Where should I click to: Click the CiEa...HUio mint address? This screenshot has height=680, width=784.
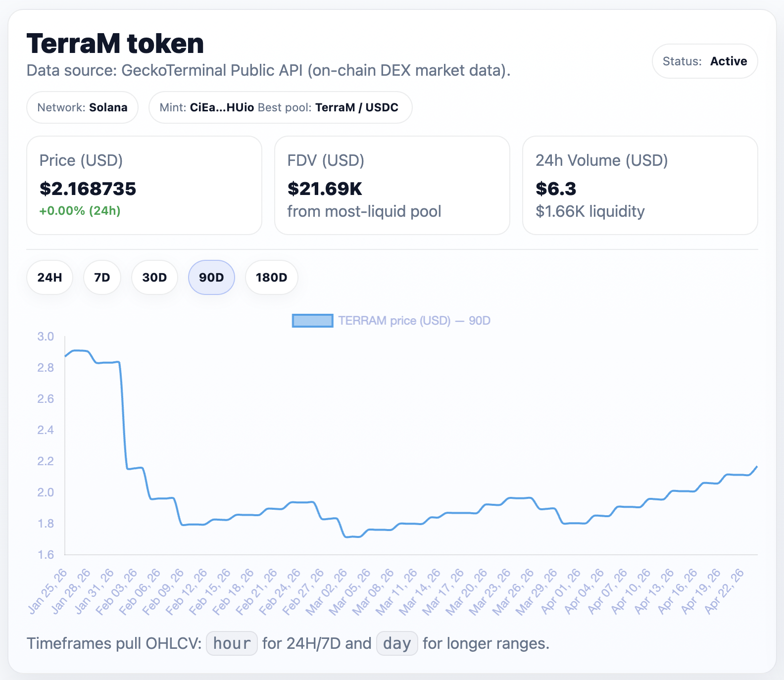coord(222,107)
